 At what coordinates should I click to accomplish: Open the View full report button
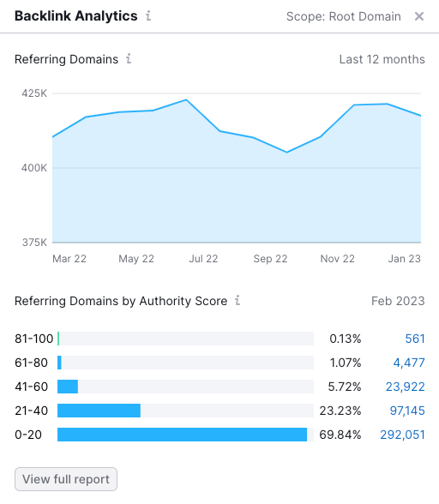[x=66, y=479]
